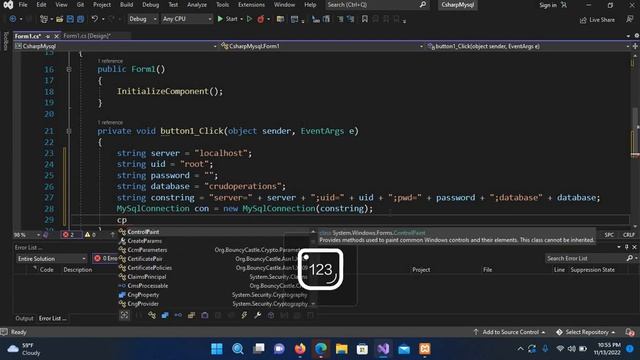Toggle IntelliSense events lightning filter icon
The height and width of the screenshot is (360, 640).
tap(244, 315)
